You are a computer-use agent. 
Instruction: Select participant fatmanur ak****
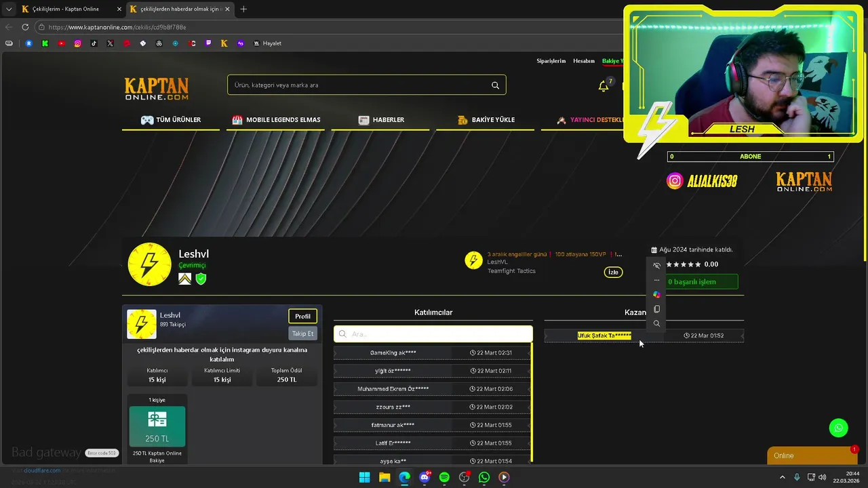(x=393, y=425)
